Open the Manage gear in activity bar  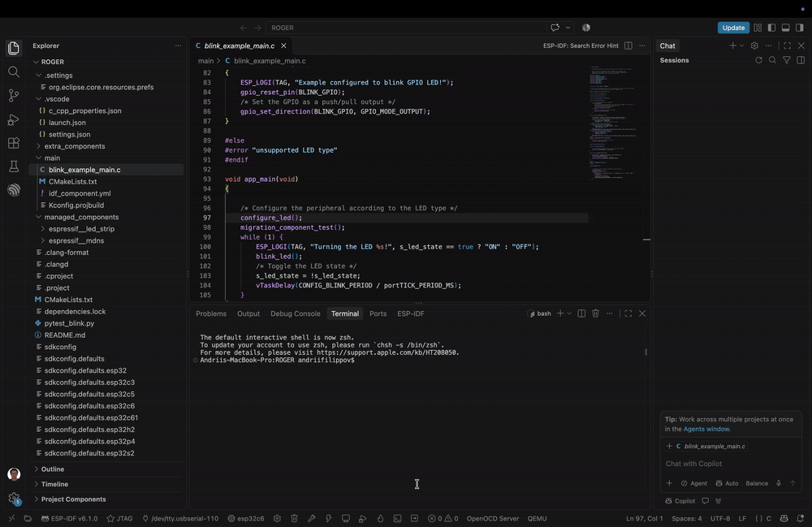click(14, 498)
